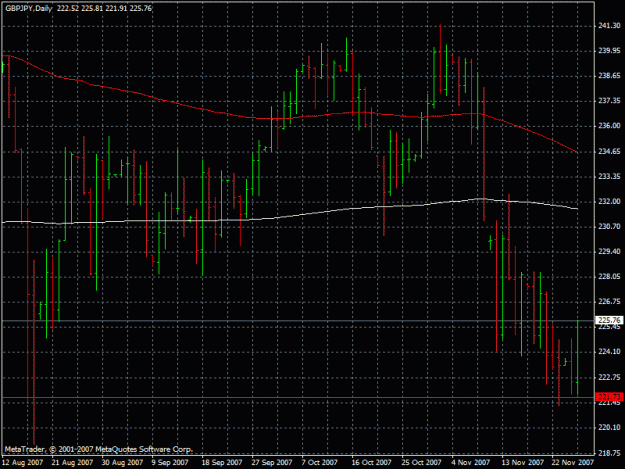Click the 22 Nov 2007 date label
625x469 pixels.
(x=572, y=463)
